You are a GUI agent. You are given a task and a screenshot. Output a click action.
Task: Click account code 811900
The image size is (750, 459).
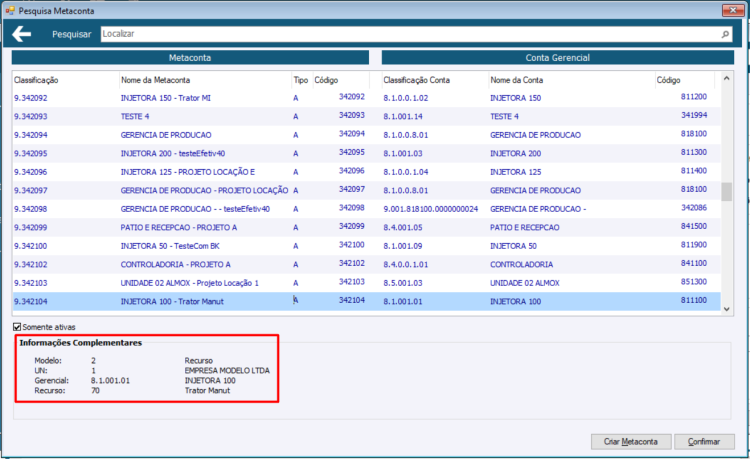(694, 245)
